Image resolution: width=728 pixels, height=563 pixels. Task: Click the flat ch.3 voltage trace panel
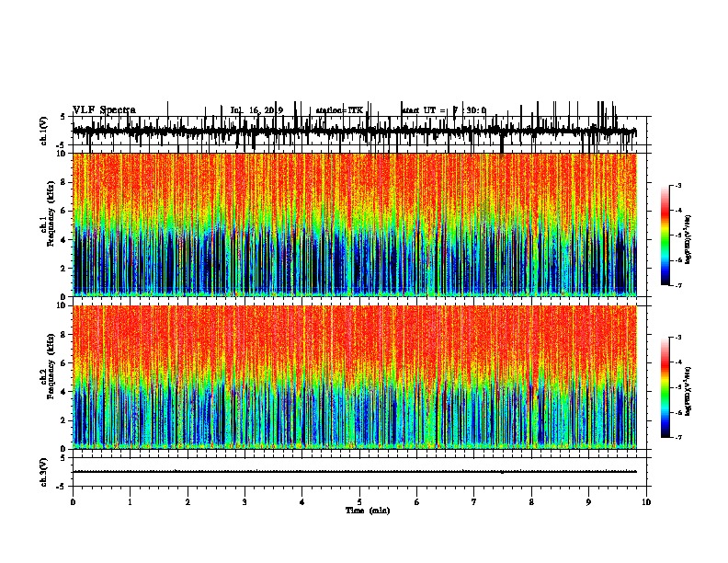pyautogui.click(x=359, y=472)
